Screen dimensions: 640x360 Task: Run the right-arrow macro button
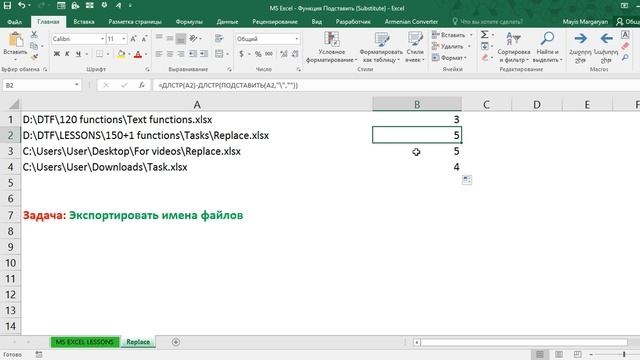pos(580,47)
